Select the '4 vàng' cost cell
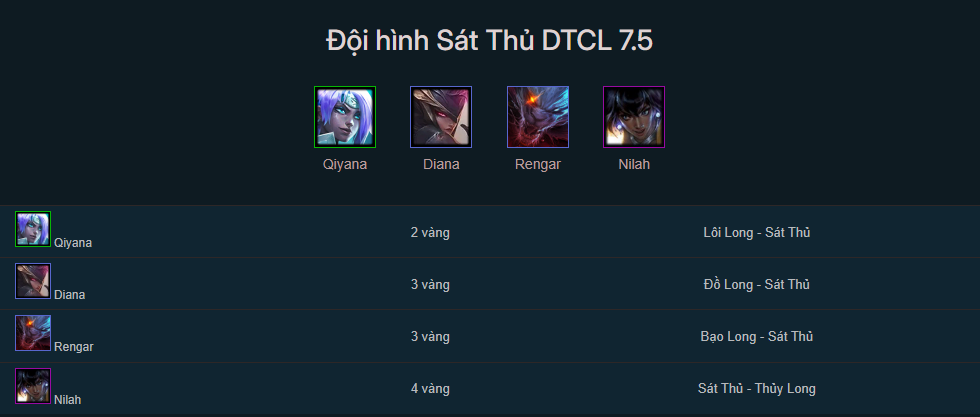980x417 pixels. pyautogui.click(x=430, y=388)
